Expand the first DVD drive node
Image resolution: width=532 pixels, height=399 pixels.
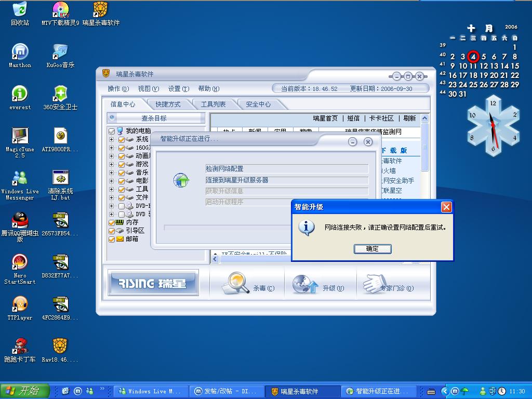click(111, 206)
